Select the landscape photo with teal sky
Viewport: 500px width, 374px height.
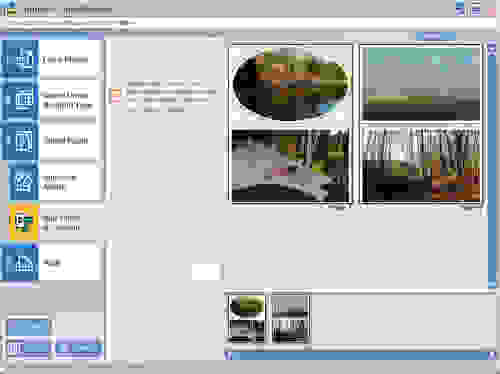pyautogui.click(x=421, y=83)
